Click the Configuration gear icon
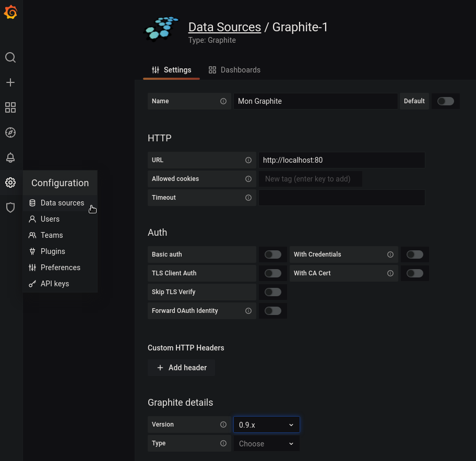Image resolution: width=476 pixels, height=461 pixels. (10, 183)
